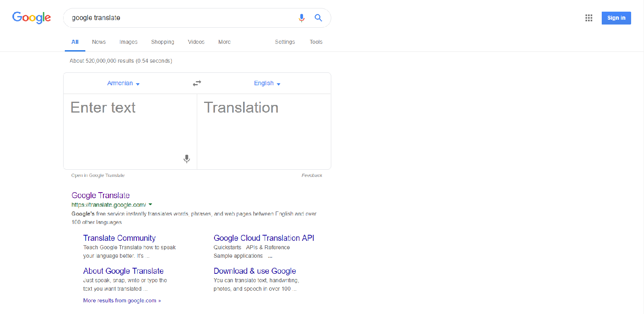Open the English target language dropdown

click(x=267, y=83)
